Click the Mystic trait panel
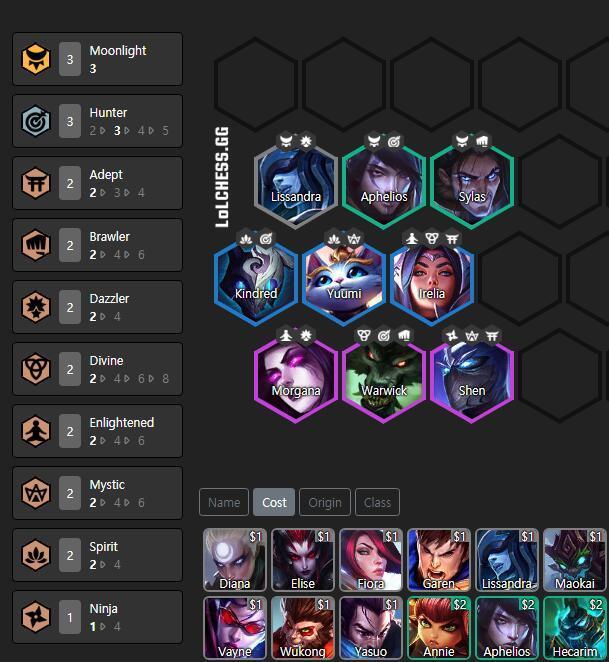This screenshot has width=609, height=662. click(98, 493)
